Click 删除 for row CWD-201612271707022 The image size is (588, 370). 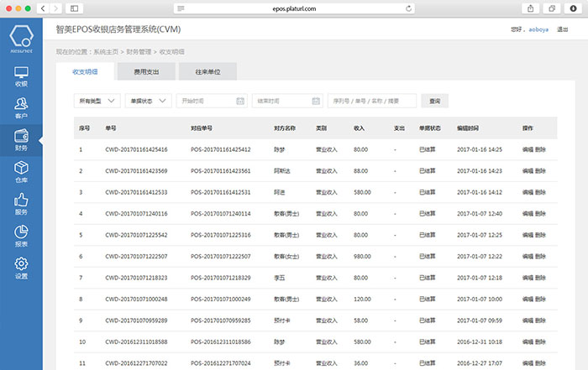[x=540, y=363]
